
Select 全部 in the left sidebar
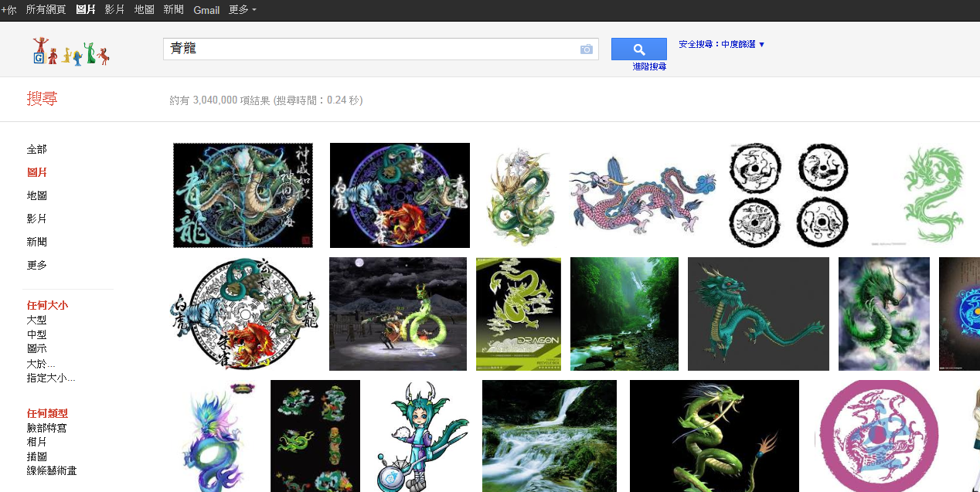pos(37,149)
